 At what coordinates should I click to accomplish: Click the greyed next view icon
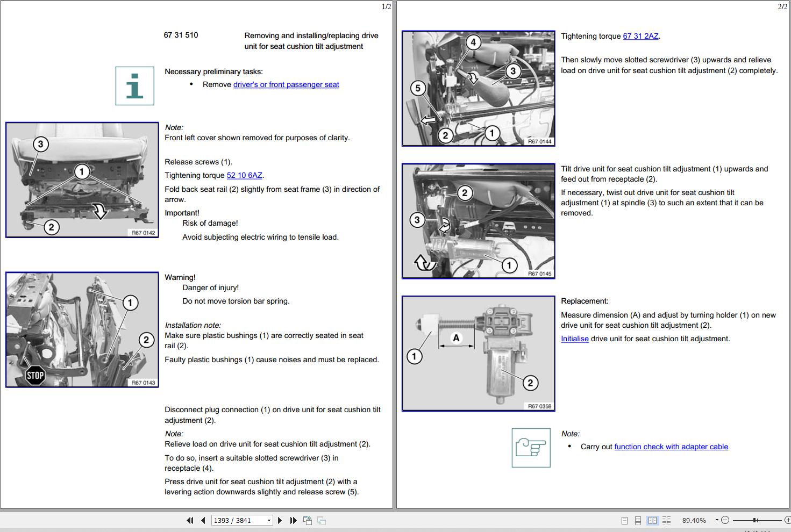(322, 520)
